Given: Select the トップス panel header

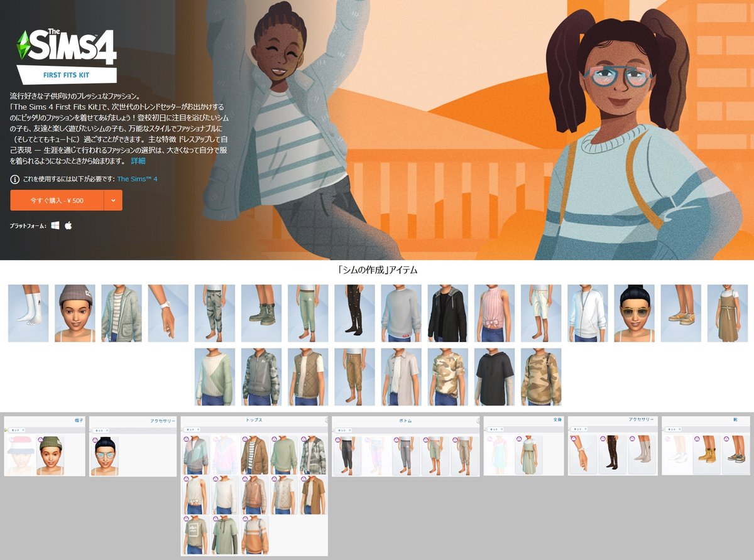Looking at the screenshot, I should click(254, 419).
